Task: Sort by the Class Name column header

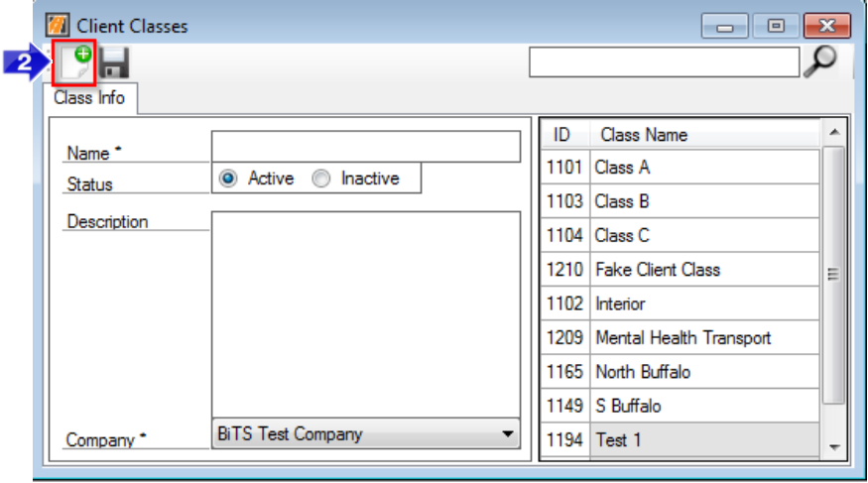Action: [x=704, y=135]
